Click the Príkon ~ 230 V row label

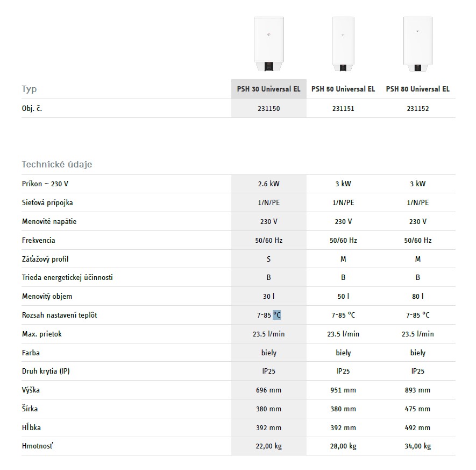[x=45, y=184]
